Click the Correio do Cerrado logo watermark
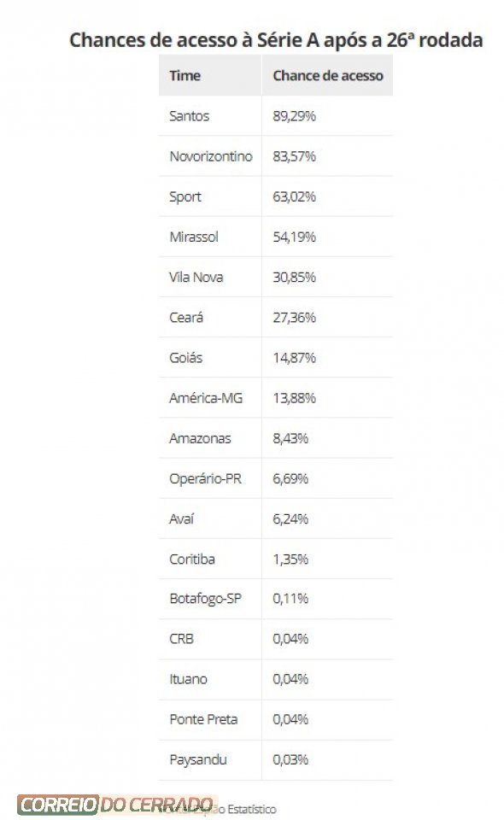Image resolution: width=504 pixels, height=820 pixels. (x=117, y=805)
